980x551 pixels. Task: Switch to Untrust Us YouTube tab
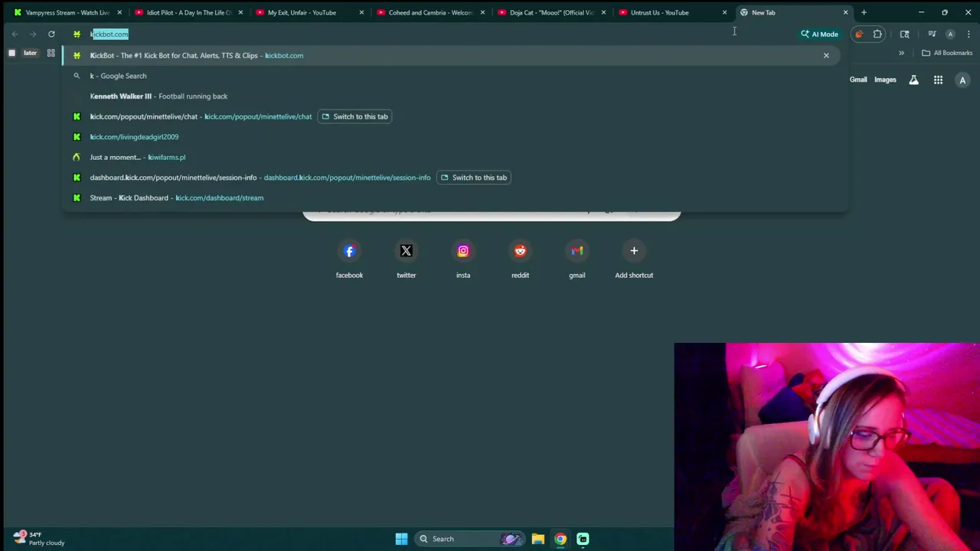click(x=672, y=12)
